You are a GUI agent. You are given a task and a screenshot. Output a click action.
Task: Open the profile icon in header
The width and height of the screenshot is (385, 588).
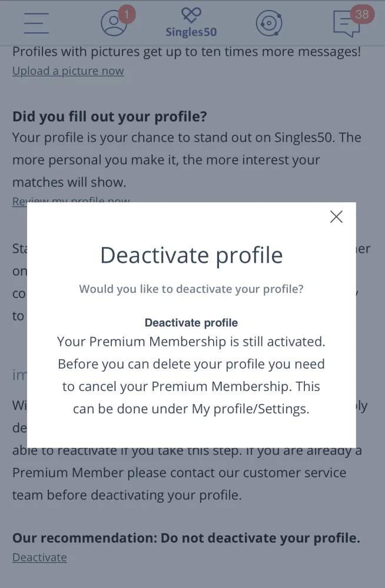pyautogui.click(x=114, y=24)
